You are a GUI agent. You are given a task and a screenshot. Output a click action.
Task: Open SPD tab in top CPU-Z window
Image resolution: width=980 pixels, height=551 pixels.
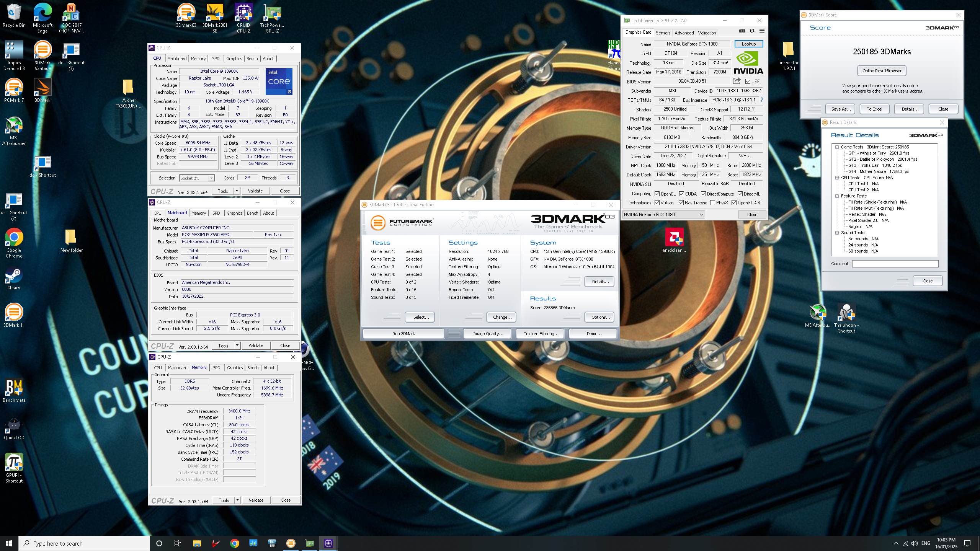[x=216, y=59]
